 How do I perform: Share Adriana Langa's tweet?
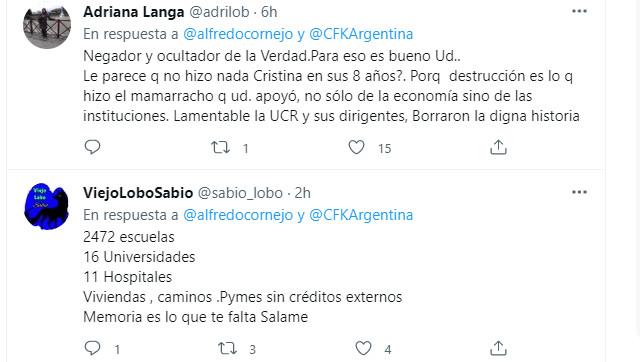pos(498,147)
